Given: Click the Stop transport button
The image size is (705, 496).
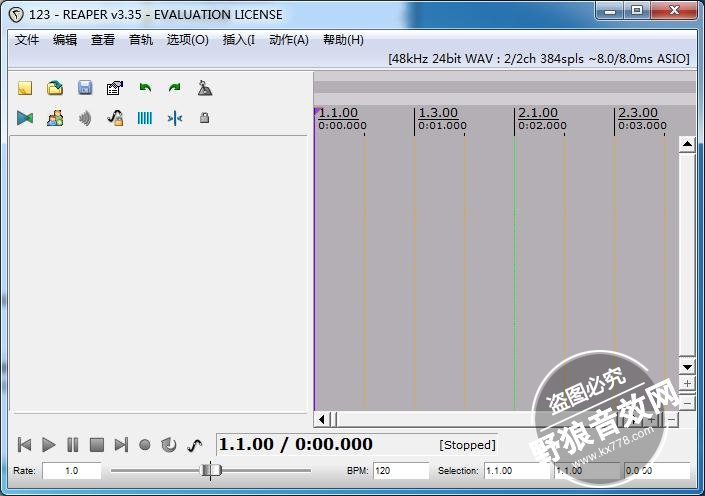Looking at the screenshot, I should [x=97, y=445].
